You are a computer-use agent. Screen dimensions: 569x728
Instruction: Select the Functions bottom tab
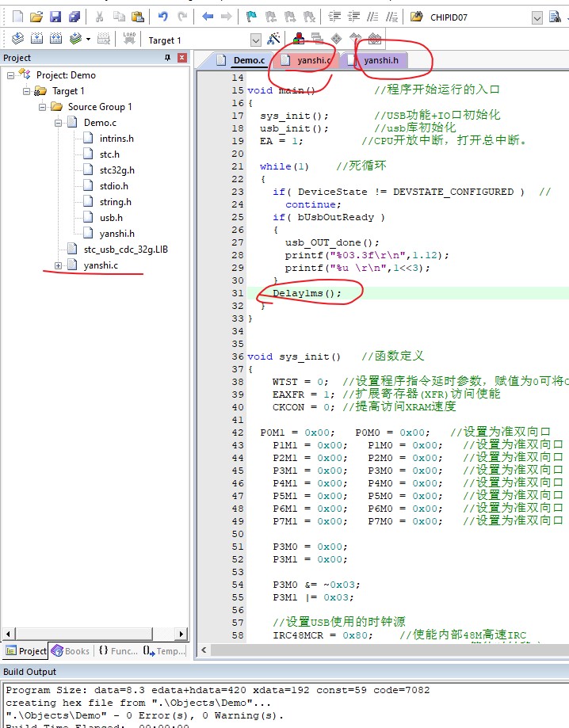click(118, 651)
